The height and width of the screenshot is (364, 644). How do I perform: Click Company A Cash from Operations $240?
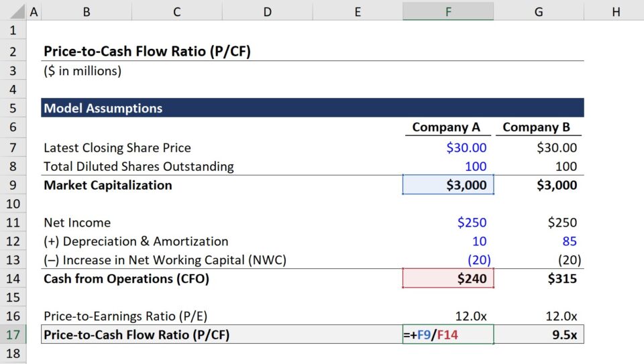click(448, 279)
